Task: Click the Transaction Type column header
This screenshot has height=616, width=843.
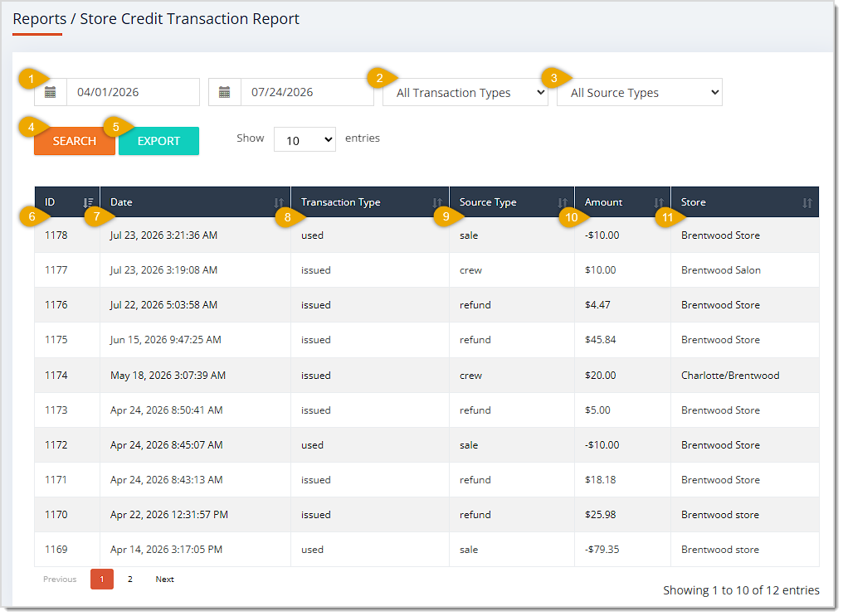Action: pyautogui.click(x=370, y=202)
